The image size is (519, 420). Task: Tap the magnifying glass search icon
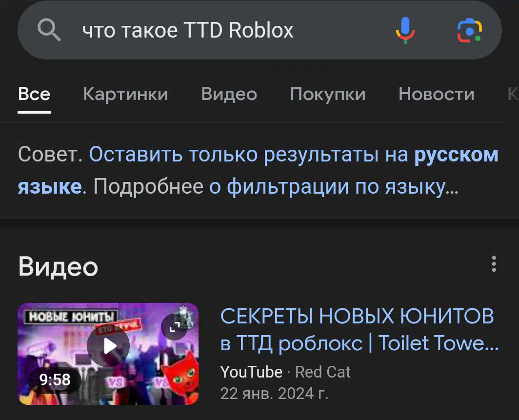click(x=49, y=30)
